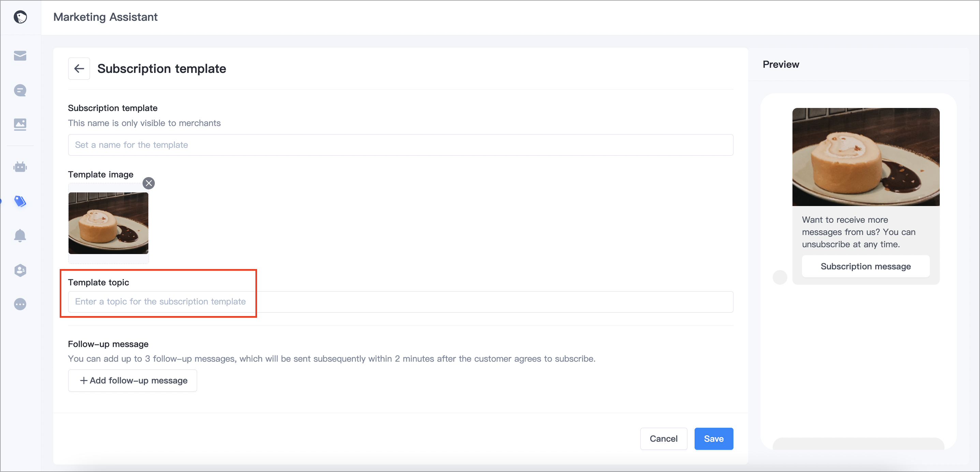The image size is (980, 472).
Task: Click the large cake image in the preview
Action: (865, 157)
